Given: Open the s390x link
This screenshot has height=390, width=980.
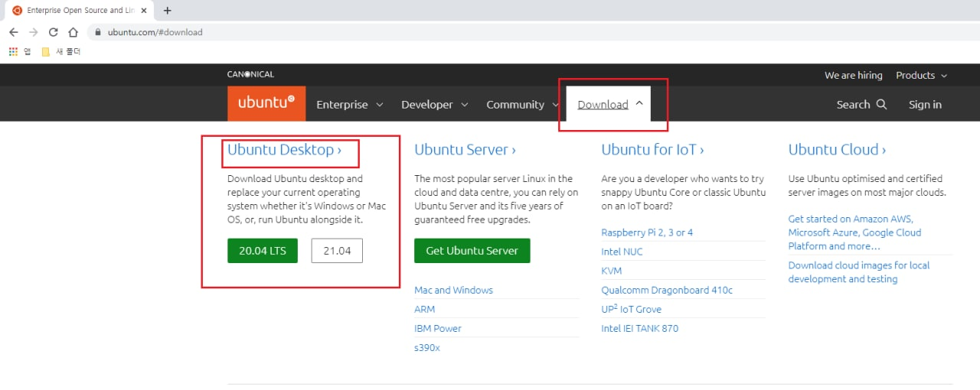Looking at the screenshot, I should pos(427,347).
